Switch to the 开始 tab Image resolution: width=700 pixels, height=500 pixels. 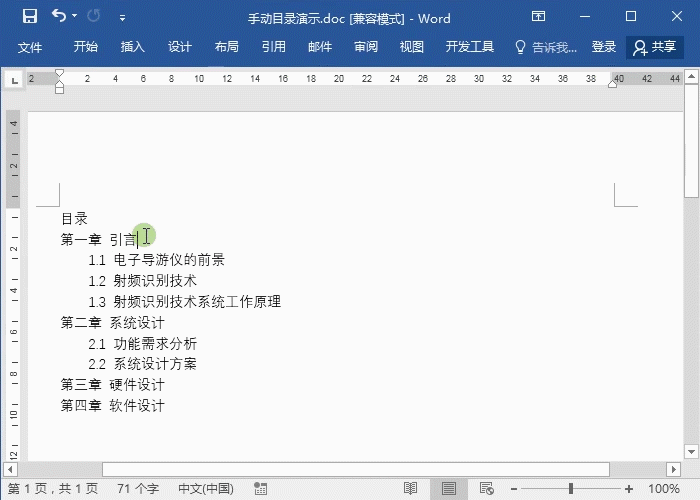pos(86,46)
